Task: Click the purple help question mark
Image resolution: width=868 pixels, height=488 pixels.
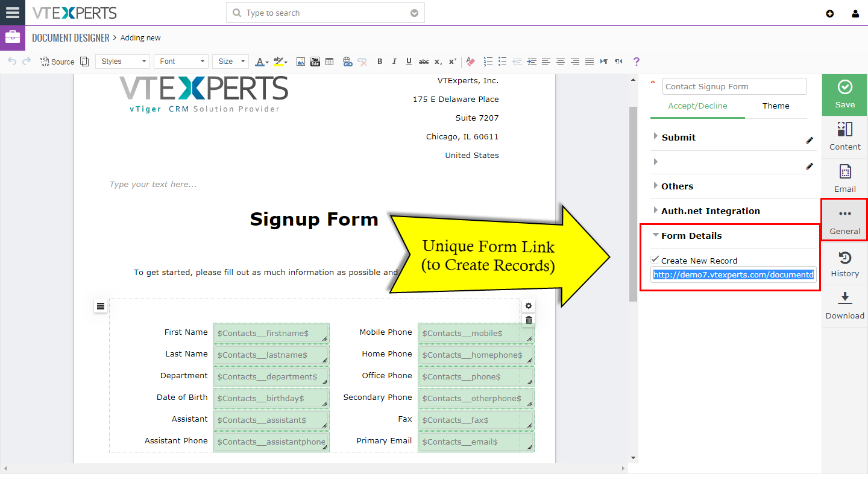Action: [636, 62]
